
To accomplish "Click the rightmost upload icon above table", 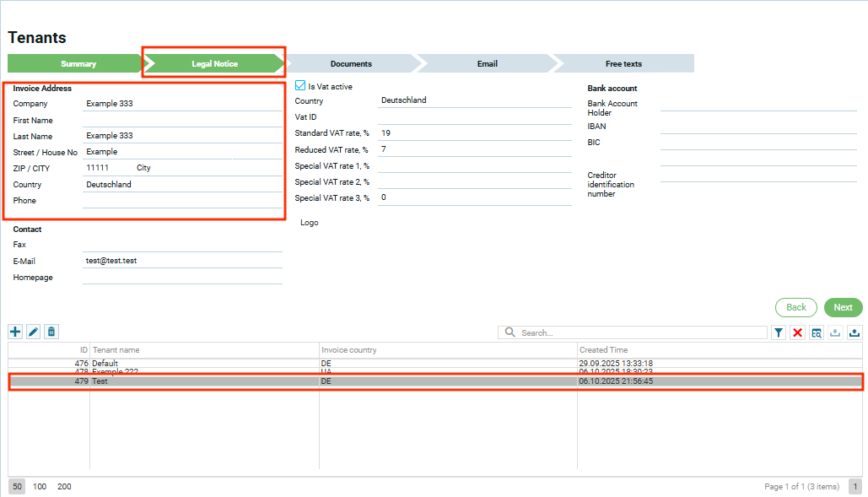I will coord(855,333).
